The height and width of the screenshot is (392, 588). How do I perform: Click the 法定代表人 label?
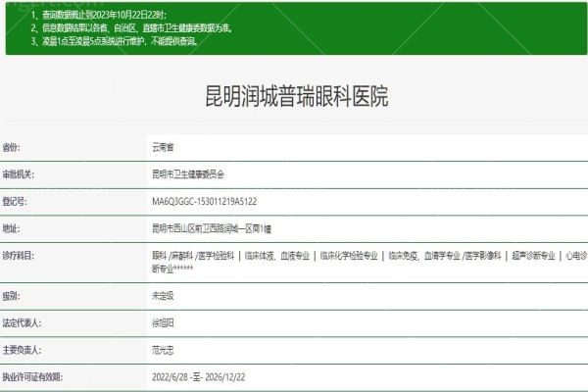point(22,323)
